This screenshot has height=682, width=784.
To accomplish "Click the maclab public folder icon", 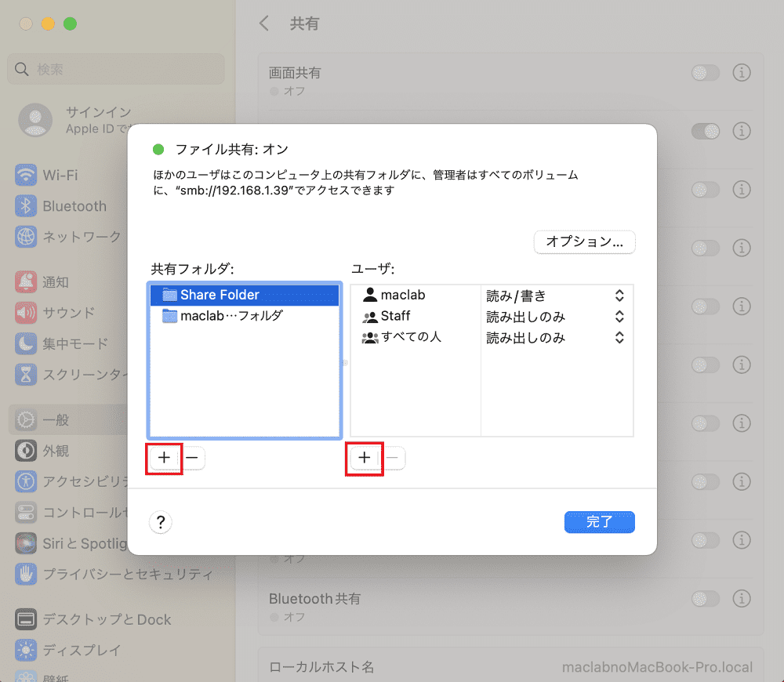I will (170, 316).
